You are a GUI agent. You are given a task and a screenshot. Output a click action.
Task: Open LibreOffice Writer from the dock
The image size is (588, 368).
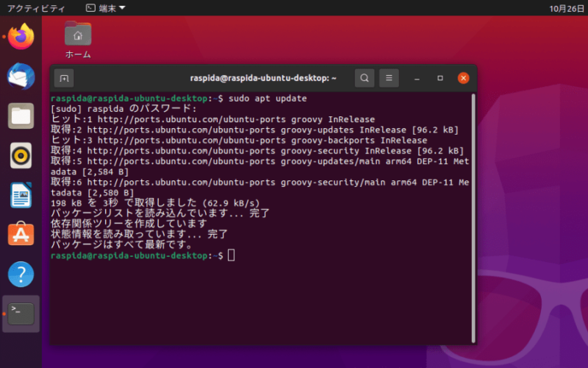pyautogui.click(x=21, y=195)
